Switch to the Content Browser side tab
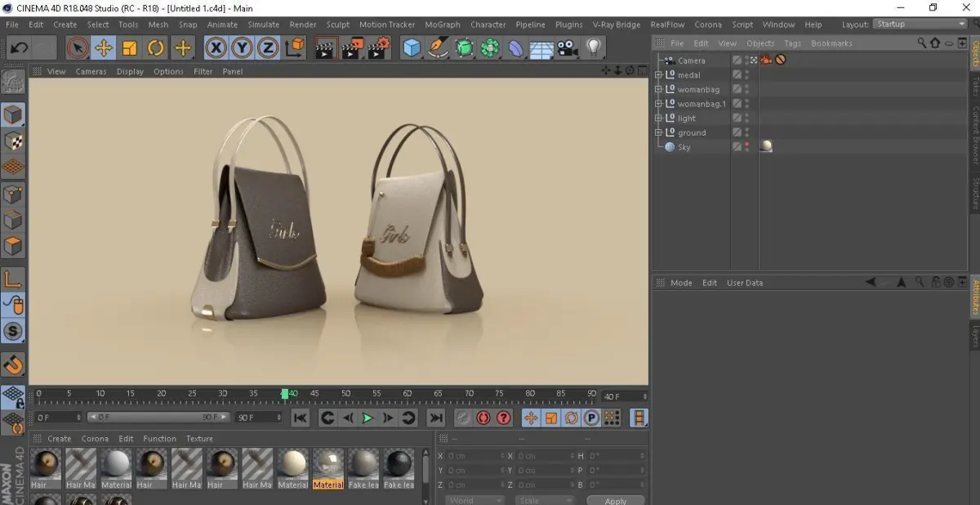Screen dimensions: 980x505 974,136
